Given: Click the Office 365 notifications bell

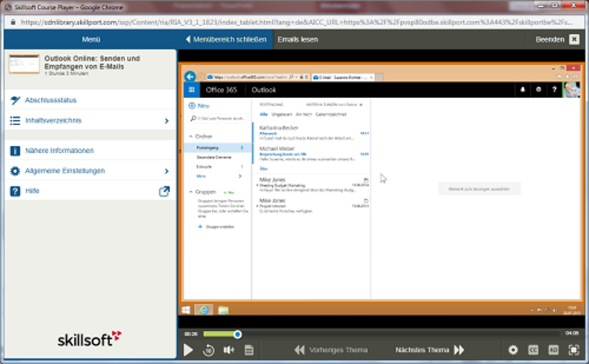Looking at the screenshot, I should [x=523, y=90].
